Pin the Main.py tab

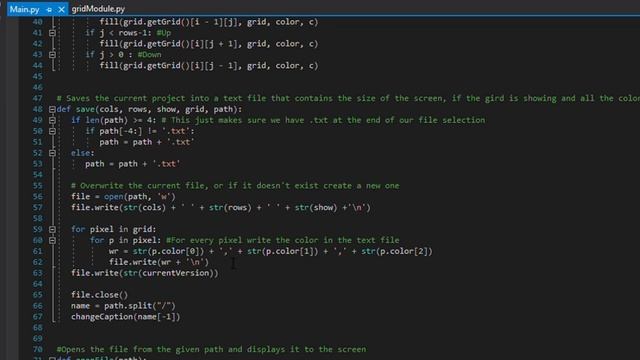point(49,9)
